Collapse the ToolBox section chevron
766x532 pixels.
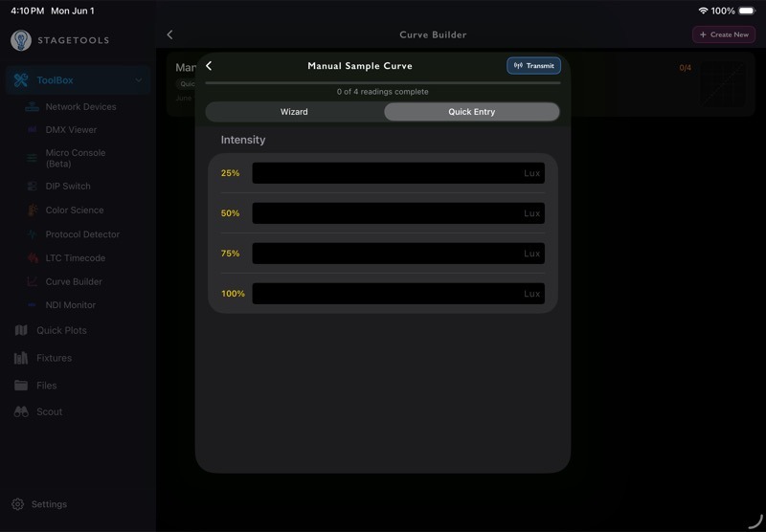(139, 80)
